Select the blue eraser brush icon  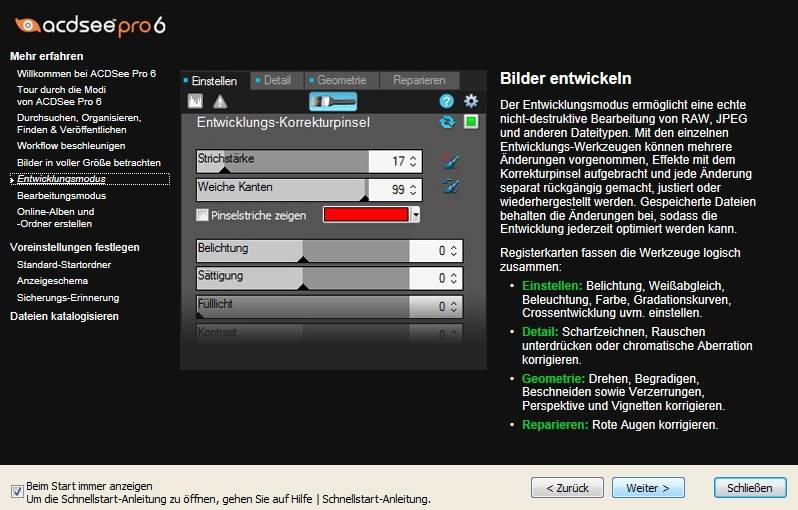450,186
